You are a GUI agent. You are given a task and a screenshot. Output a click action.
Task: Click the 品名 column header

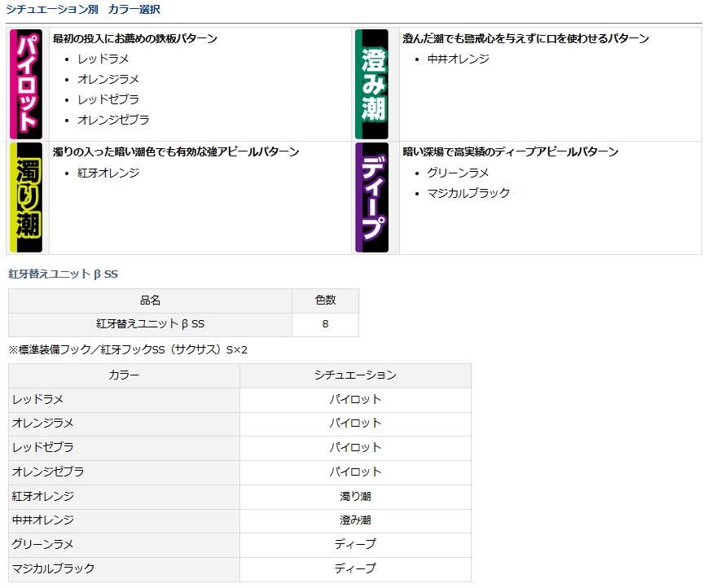[150, 301]
